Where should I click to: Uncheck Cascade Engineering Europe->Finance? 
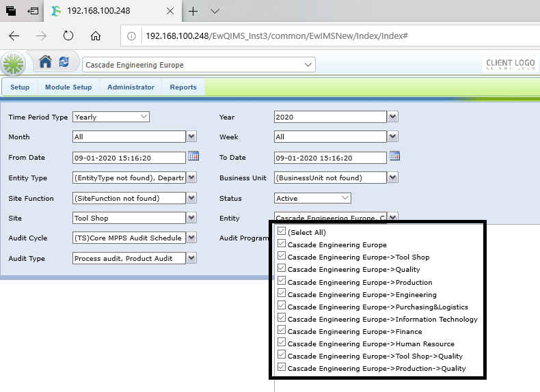[282, 330]
